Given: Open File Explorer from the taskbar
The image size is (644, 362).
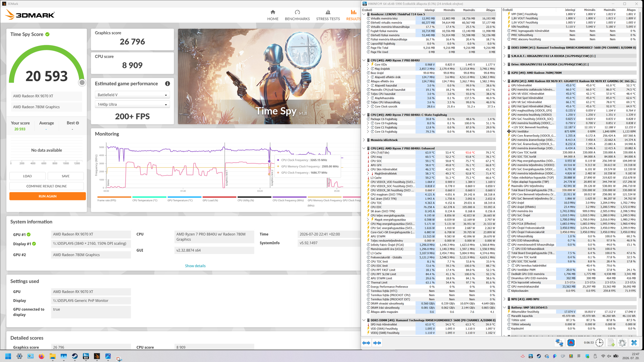Looking at the screenshot, I should coord(53,356).
